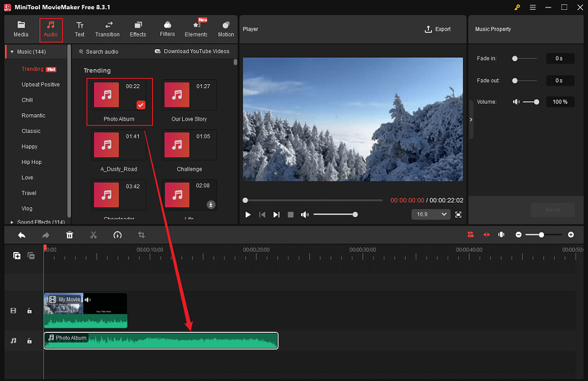Select the crop tool
This screenshot has height=381, width=588.
click(x=141, y=235)
